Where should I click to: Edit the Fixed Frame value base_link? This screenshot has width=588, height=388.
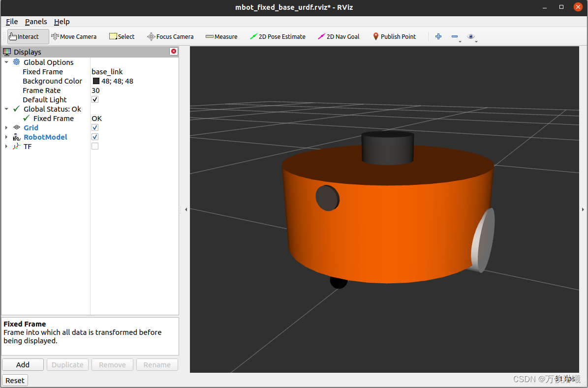coord(107,72)
